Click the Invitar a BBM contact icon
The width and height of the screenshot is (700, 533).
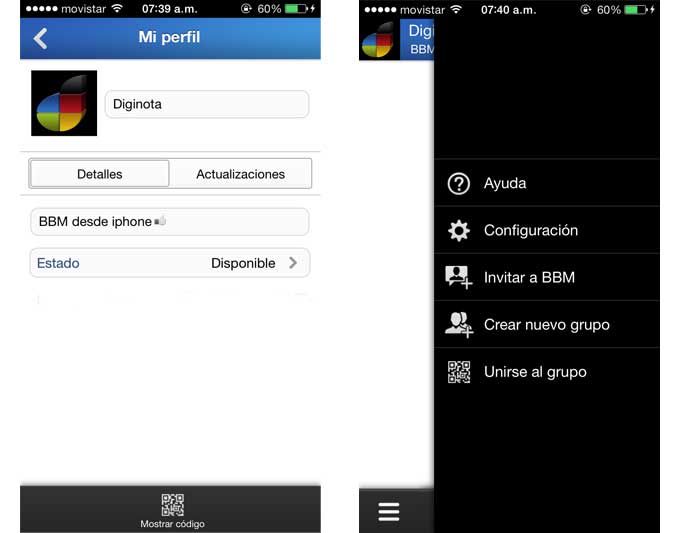coord(458,277)
